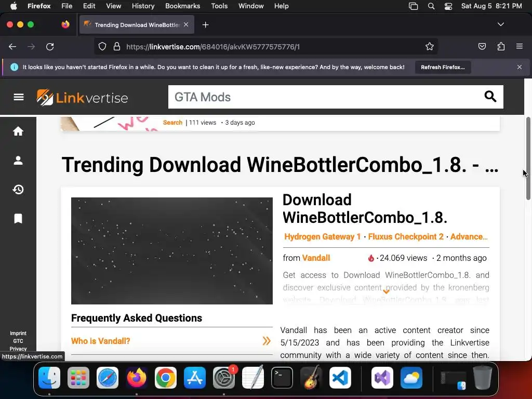
Task: Open the View menu
Action: [x=113, y=6]
